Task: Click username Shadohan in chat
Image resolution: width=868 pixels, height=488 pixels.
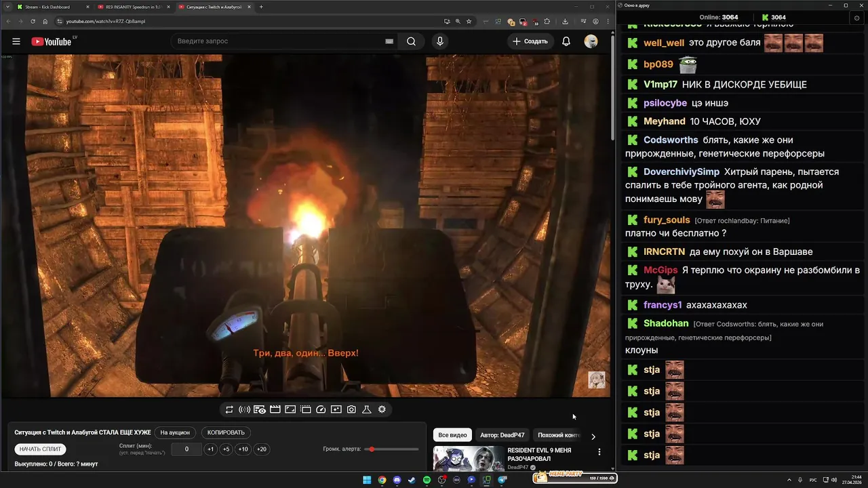Action: point(666,323)
